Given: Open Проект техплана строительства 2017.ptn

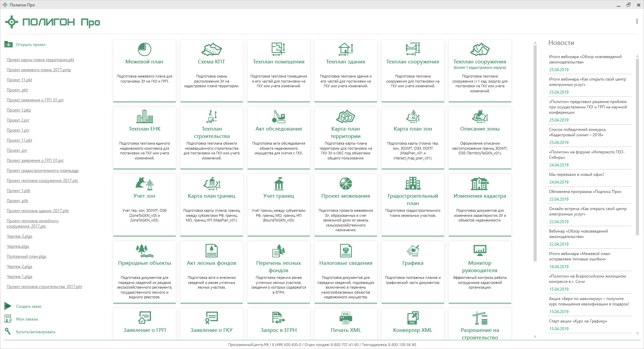Looking at the screenshot, I should coord(44,287).
